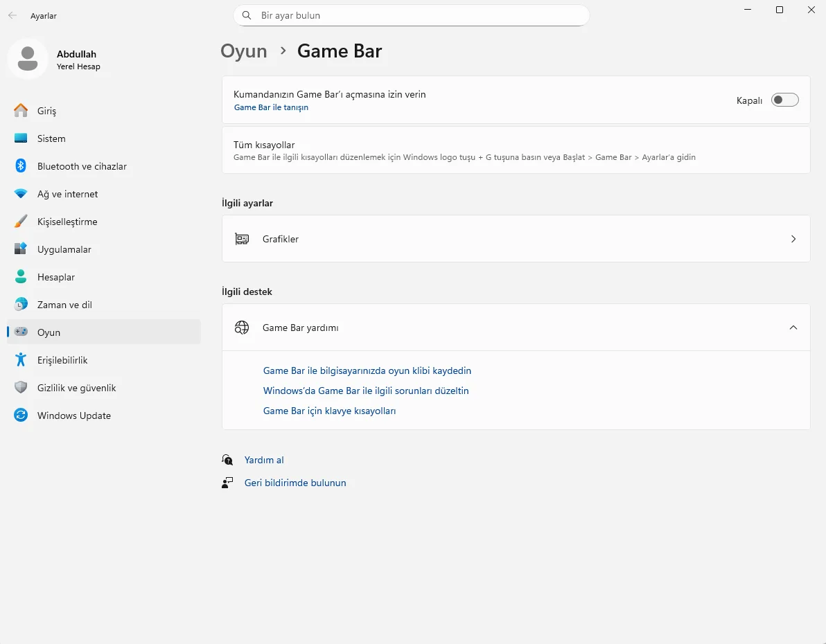Viewport: 826px width, 644px height.
Task: Go to Zaman ve dil
Action: [x=104, y=305]
